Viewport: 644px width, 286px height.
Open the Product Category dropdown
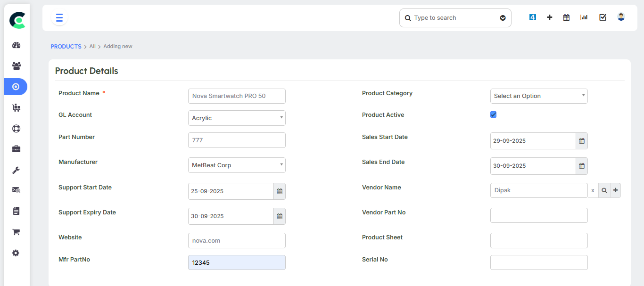[x=539, y=96]
